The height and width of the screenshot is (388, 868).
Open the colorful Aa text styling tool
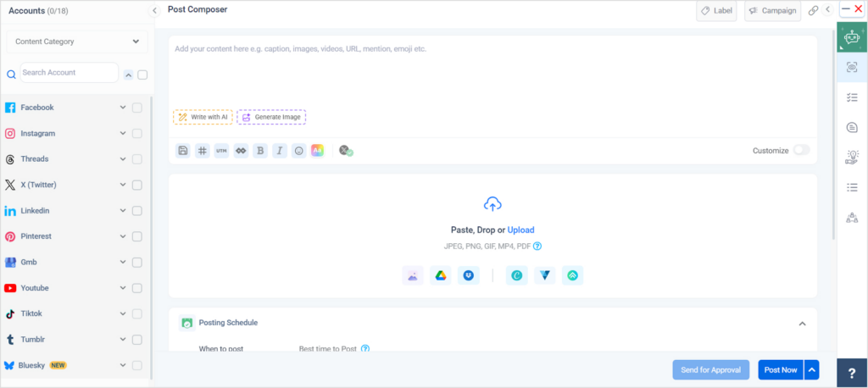click(317, 151)
